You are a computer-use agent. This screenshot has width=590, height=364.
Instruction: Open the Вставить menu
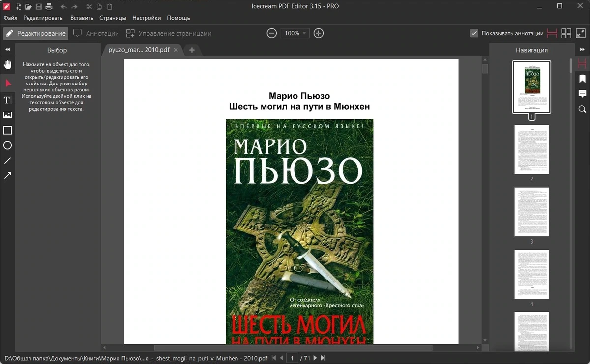(82, 18)
